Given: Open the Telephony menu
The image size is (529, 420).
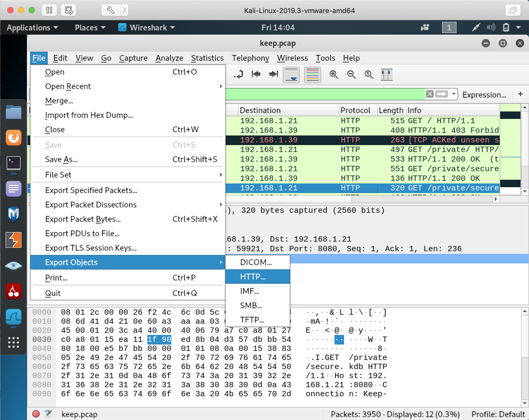Looking at the screenshot, I should pos(251,58).
